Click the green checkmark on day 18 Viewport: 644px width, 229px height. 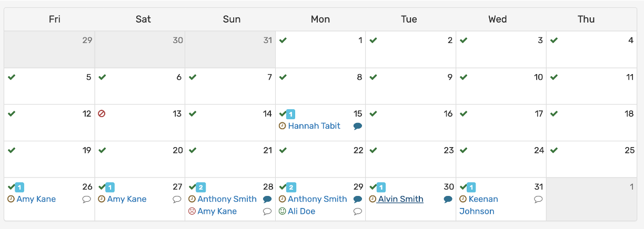(x=554, y=113)
